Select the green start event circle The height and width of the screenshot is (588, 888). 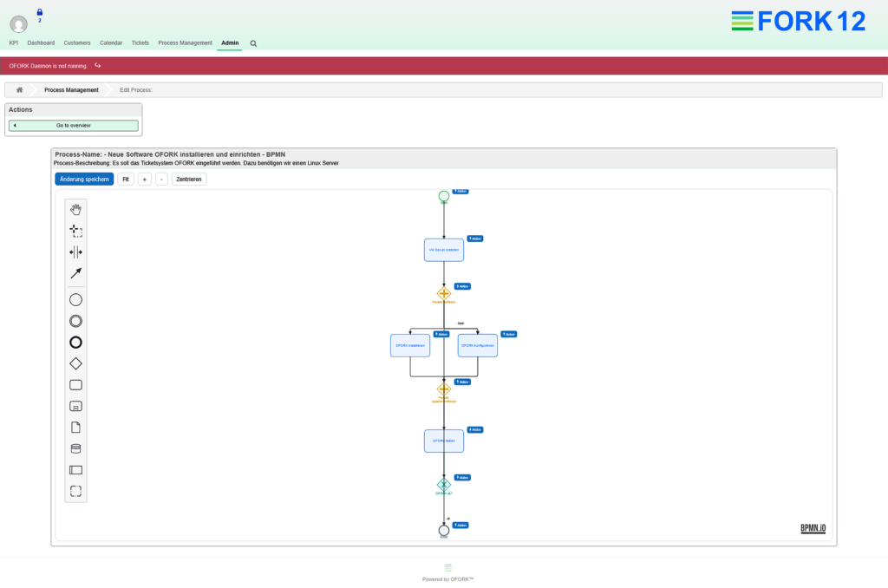click(444, 196)
